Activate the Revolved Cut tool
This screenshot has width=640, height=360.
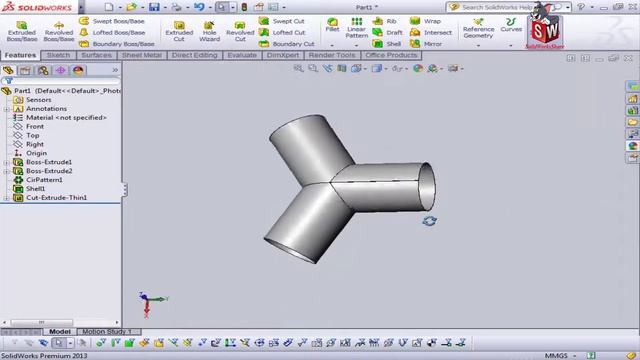click(x=240, y=31)
